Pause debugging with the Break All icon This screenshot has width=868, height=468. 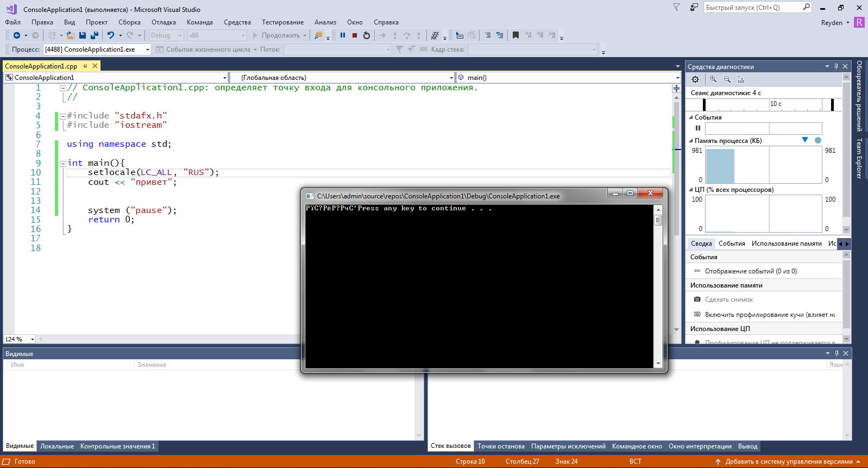click(343, 35)
